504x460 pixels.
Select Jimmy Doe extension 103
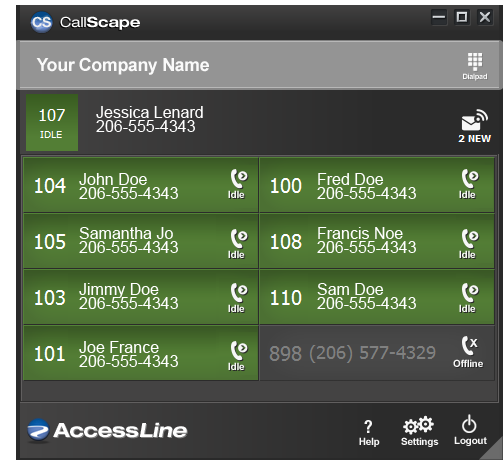click(x=141, y=297)
